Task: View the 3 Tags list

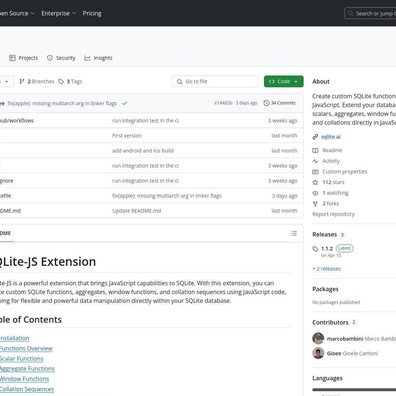Action: (x=70, y=81)
